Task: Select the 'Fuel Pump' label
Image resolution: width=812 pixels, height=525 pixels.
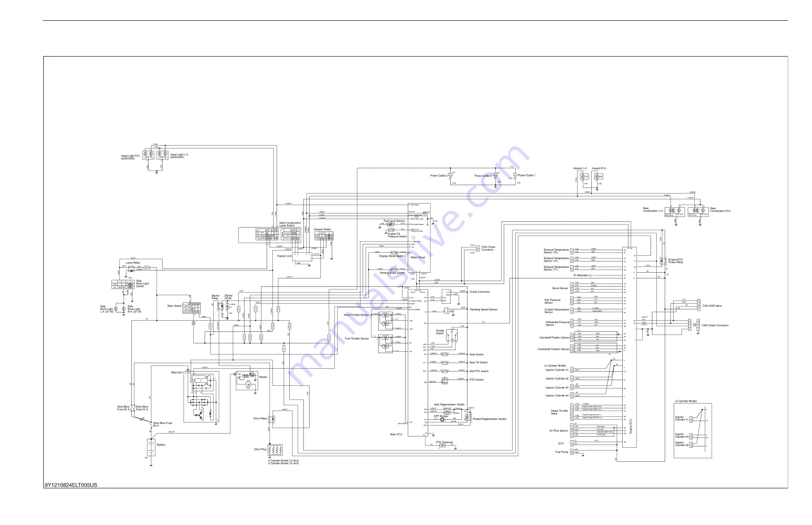Action: (562, 452)
